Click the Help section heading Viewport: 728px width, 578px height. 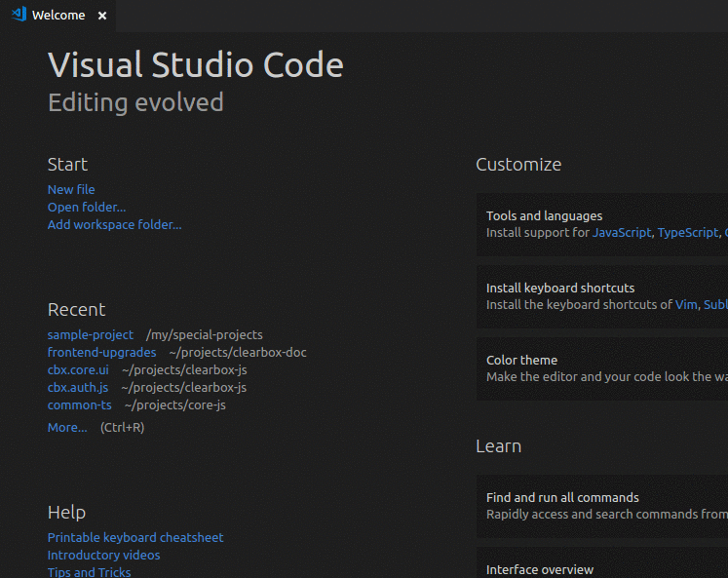click(66, 513)
